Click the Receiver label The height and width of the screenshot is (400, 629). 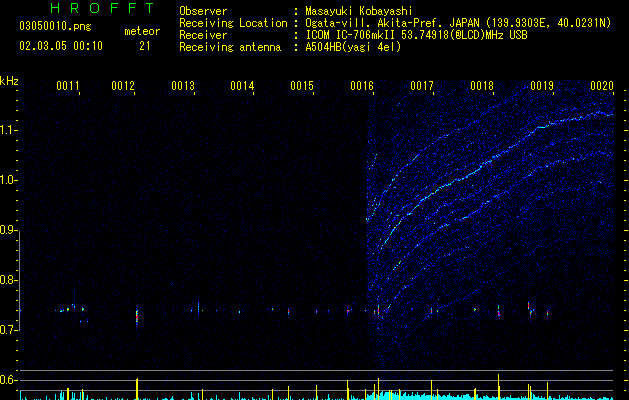pyautogui.click(x=203, y=35)
